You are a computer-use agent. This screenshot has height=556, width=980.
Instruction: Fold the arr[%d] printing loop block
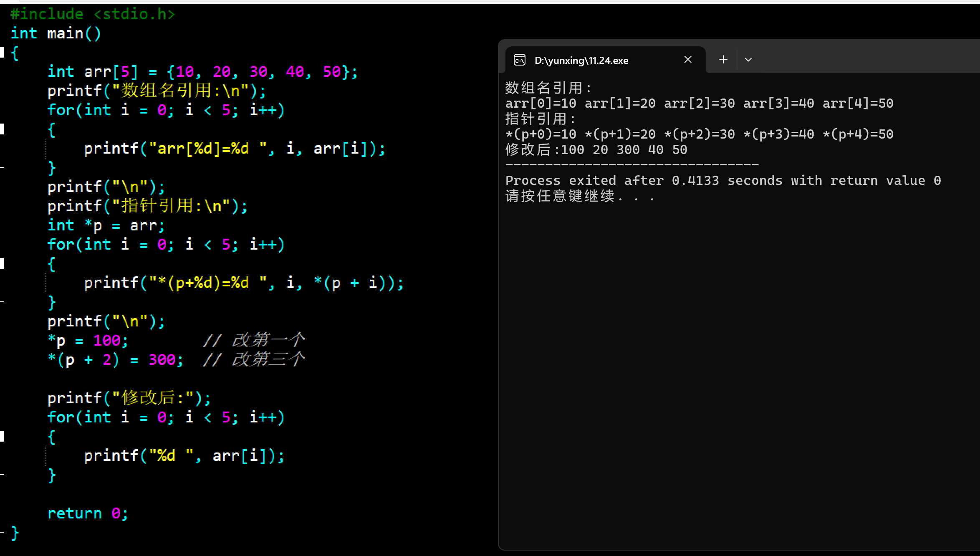pos(2,129)
